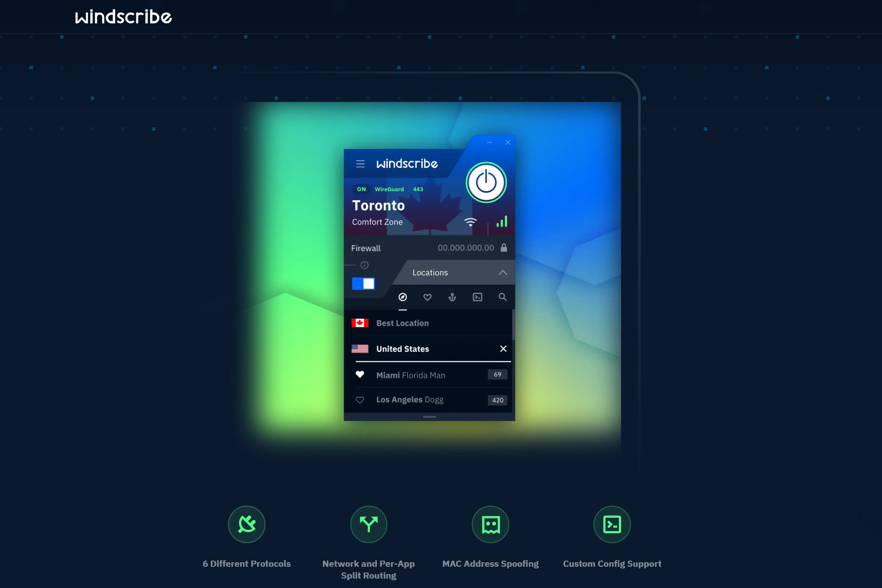Open the search locations icon

click(x=503, y=297)
